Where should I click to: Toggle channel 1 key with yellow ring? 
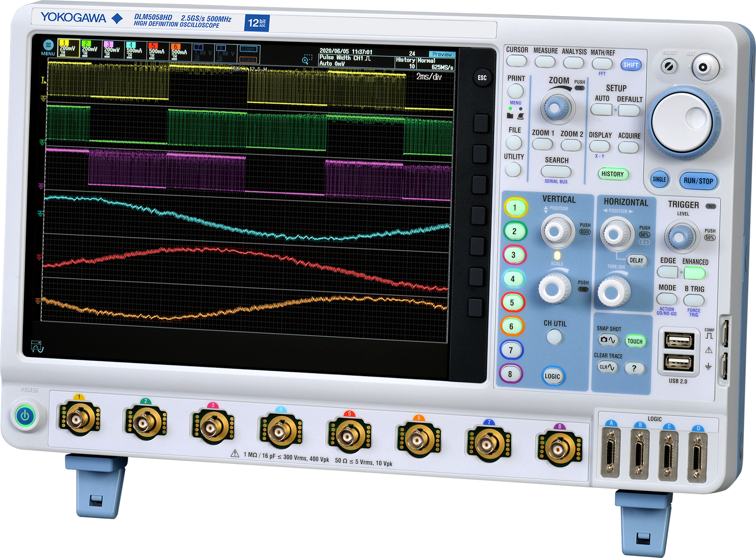pyautogui.click(x=515, y=208)
